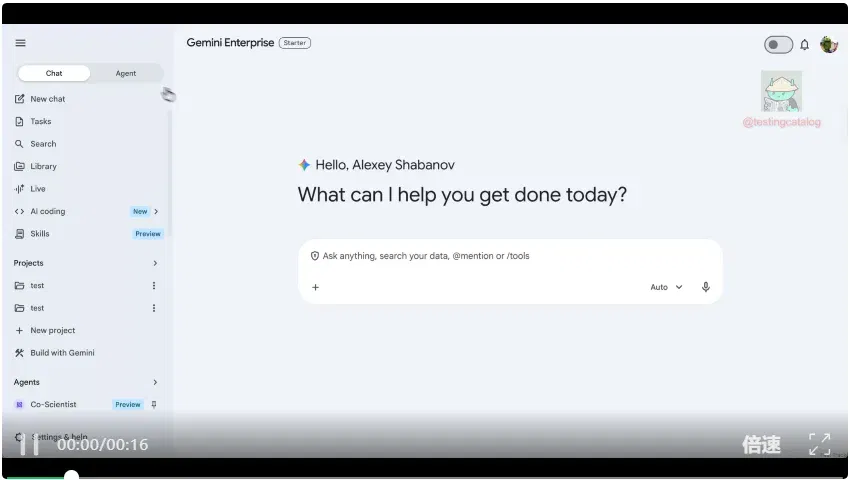
Task: Click the plus attach icon in prompt box
Action: (x=315, y=287)
